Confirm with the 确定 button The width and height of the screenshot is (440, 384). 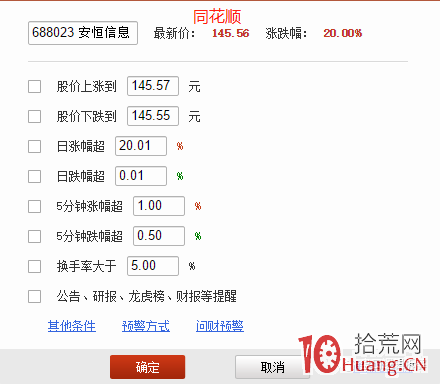tap(148, 367)
